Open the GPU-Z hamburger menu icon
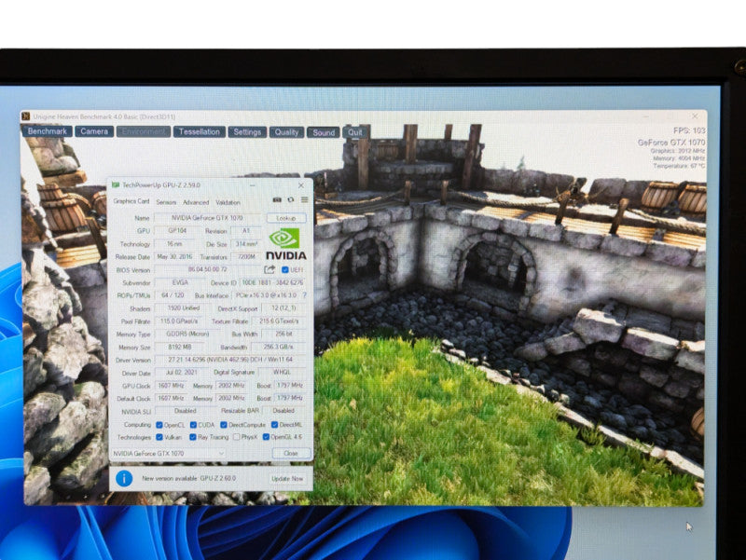746x560 pixels. click(305, 200)
